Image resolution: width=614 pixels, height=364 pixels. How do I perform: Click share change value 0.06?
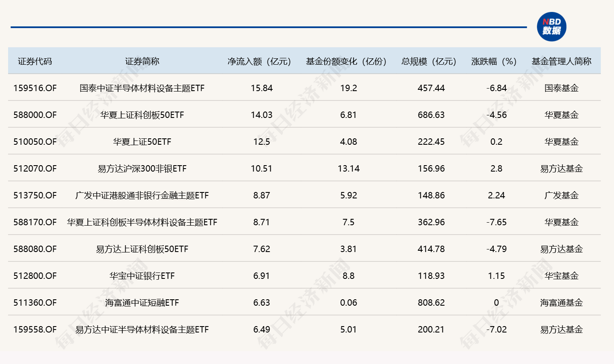(x=349, y=303)
